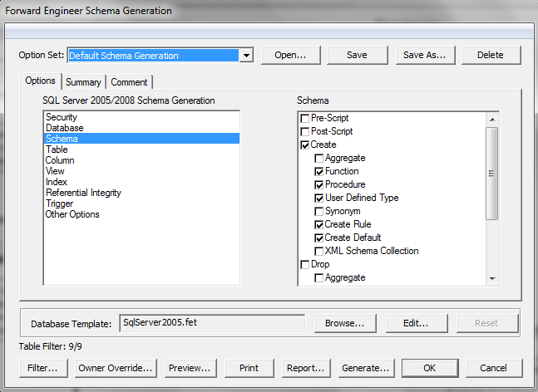538x392 pixels.
Task: Check the Synonym checkbox
Action: pyautogui.click(x=318, y=212)
